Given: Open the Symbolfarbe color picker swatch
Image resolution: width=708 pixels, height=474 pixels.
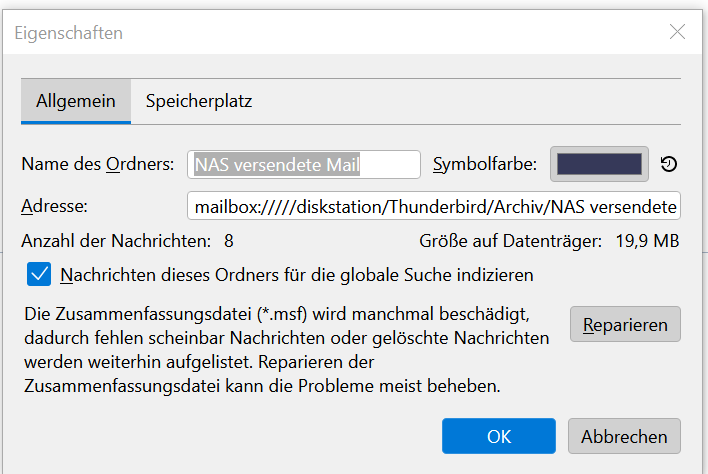Looking at the screenshot, I should (599, 164).
